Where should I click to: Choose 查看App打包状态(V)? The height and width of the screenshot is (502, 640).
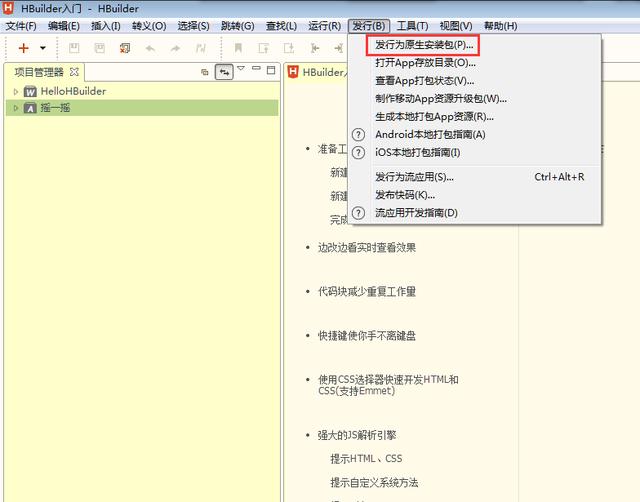coord(475,81)
